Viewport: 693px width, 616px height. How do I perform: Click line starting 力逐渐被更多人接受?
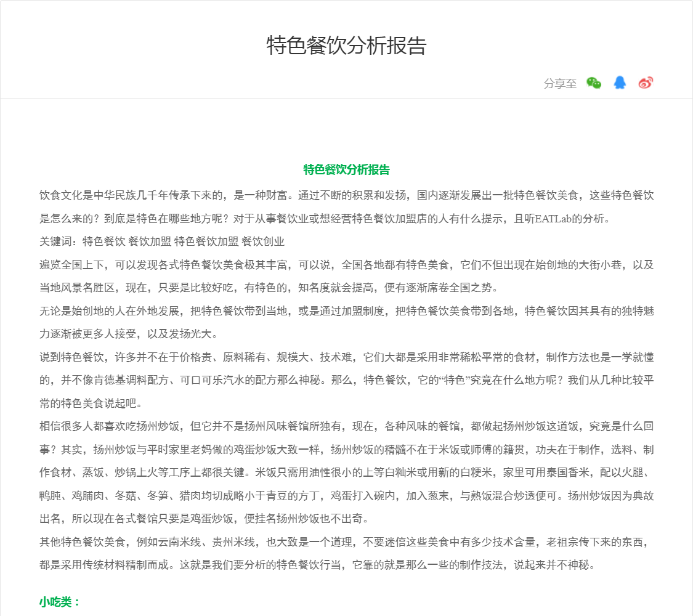pos(129,334)
